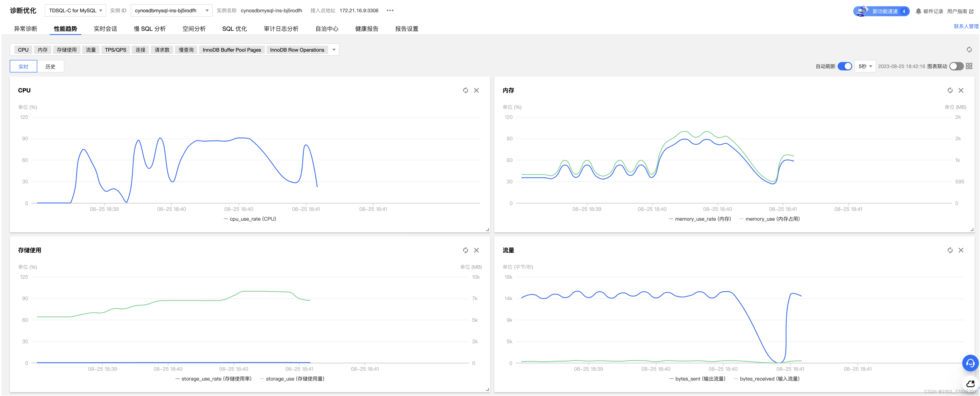Image resolution: width=980 pixels, height=396 pixels.
Task: Click the 内存 metric tag
Action: coord(43,50)
